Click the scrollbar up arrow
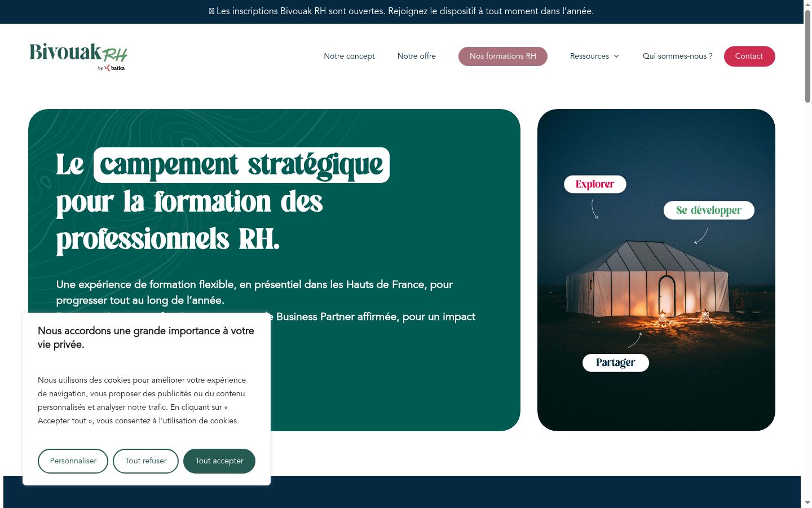Screen dimensions: 812x508 click(807, 4)
